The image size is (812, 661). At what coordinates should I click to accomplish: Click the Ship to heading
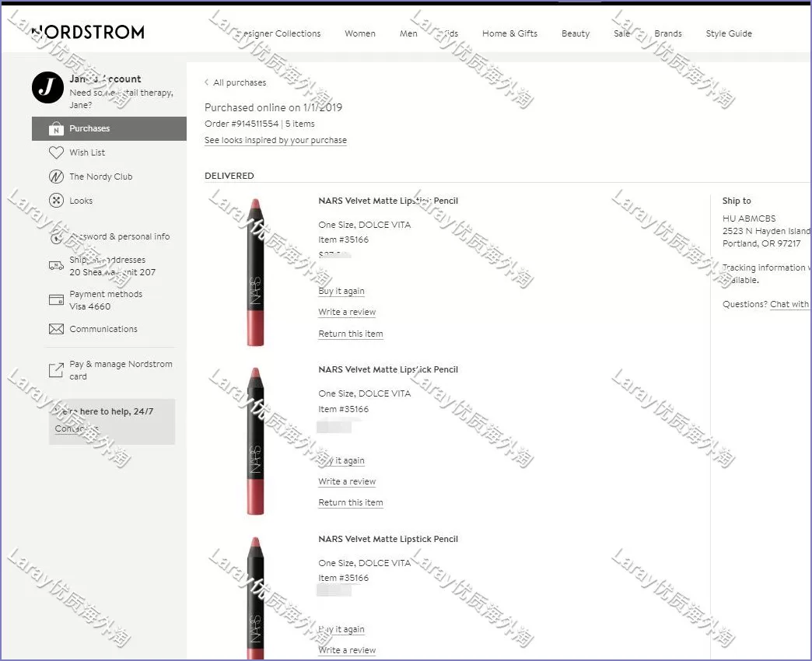pos(737,201)
